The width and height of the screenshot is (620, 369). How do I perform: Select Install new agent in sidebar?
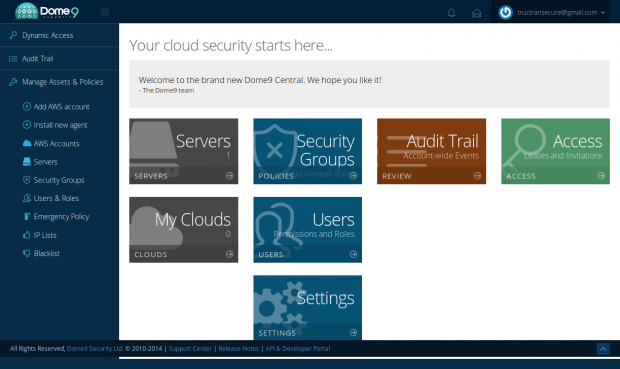pos(60,125)
